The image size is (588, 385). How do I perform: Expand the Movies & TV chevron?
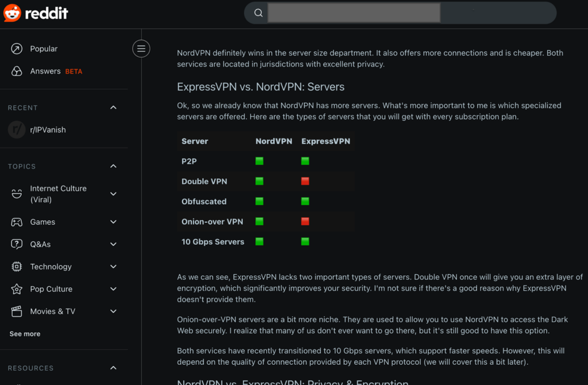click(x=113, y=311)
